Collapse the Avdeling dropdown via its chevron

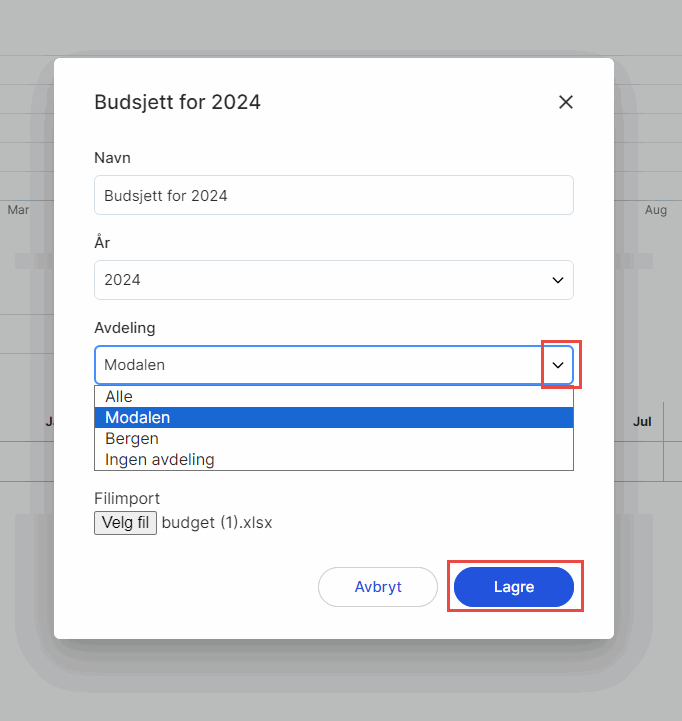click(558, 365)
